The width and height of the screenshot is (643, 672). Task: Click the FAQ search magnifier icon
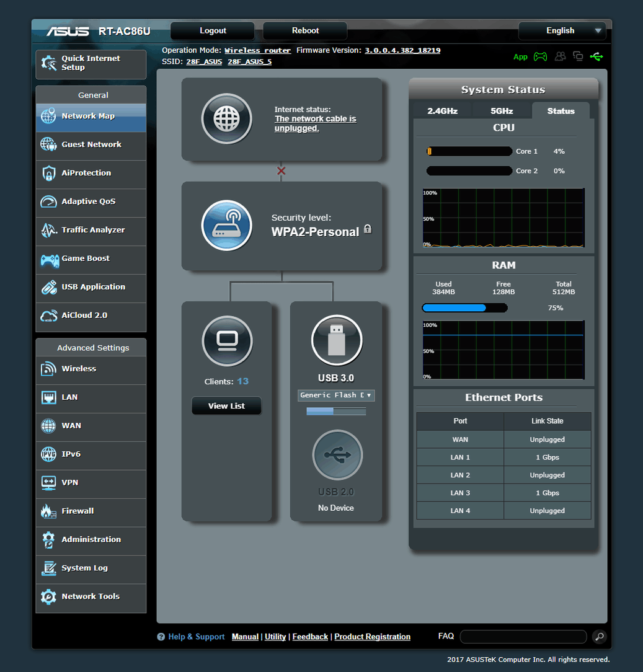[x=599, y=637]
